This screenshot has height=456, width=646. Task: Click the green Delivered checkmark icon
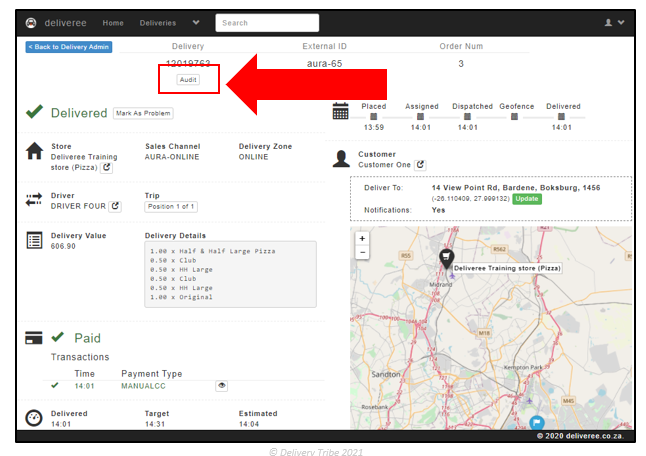[x=35, y=112]
